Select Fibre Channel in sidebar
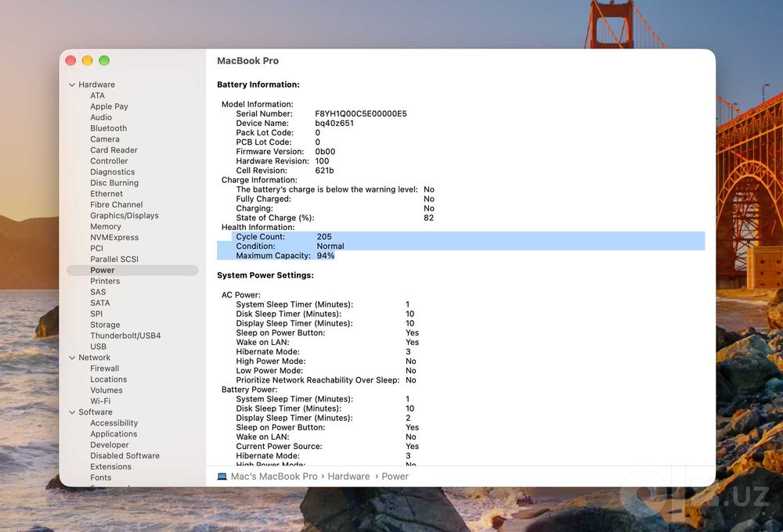Screen dimensions: 783x532 coord(117,205)
